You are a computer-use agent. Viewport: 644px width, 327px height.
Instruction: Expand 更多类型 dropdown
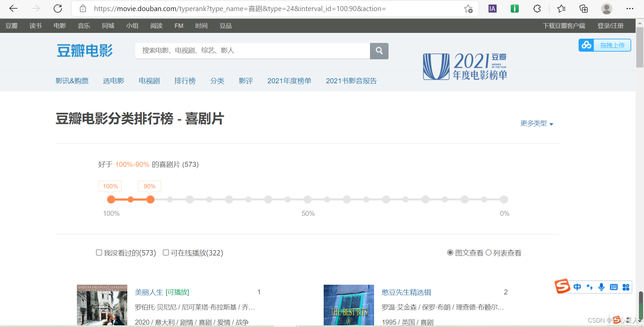(537, 123)
